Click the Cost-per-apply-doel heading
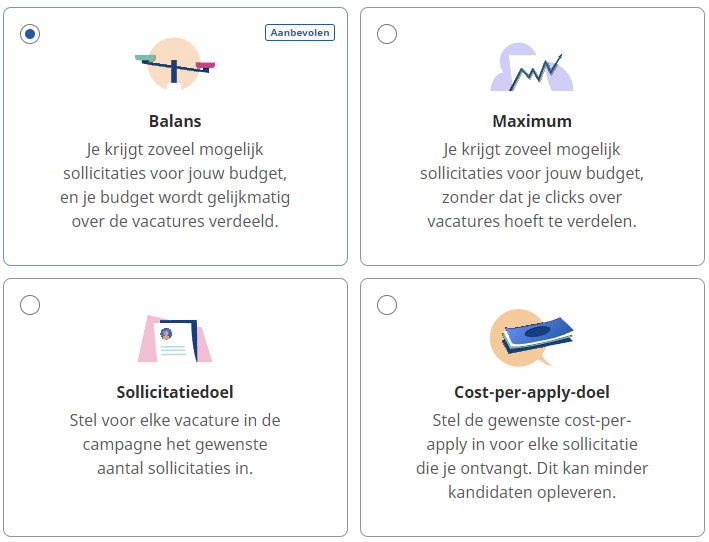Viewport: 709px width, 542px height. tap(532, 392)
